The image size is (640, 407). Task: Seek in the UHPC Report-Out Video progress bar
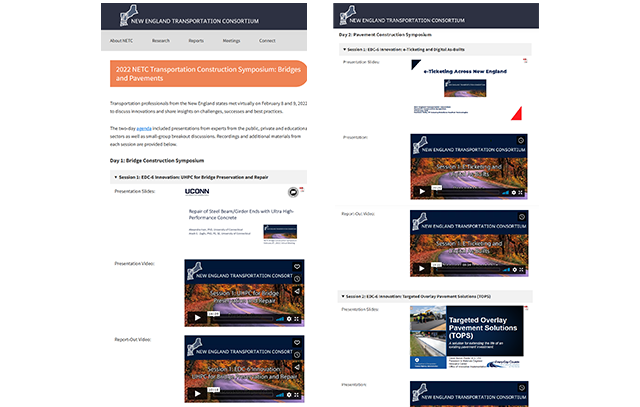tap(242, 395)
